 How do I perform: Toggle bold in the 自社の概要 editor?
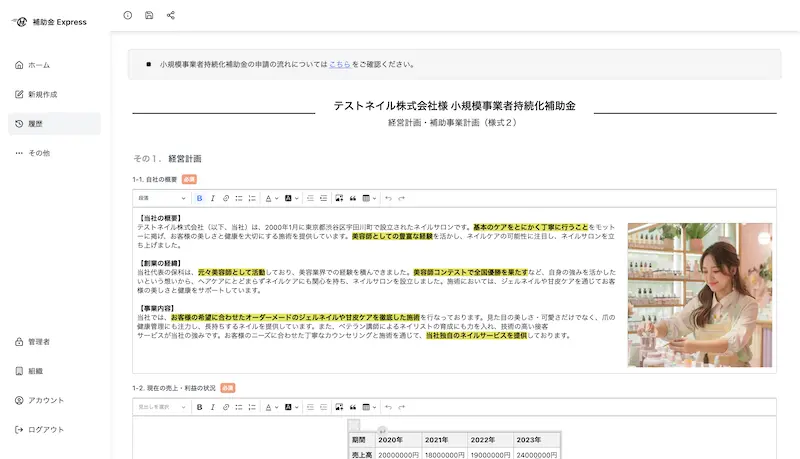[200, 198]
